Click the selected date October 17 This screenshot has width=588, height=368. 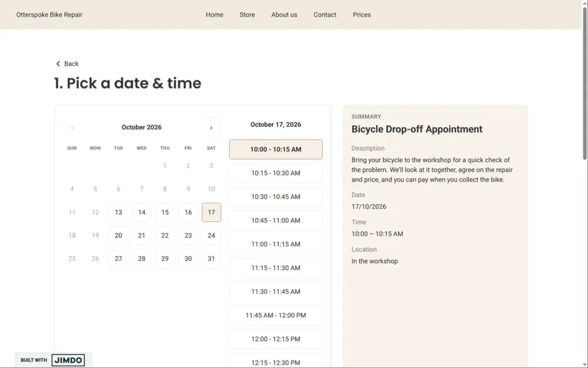[211, 213]
